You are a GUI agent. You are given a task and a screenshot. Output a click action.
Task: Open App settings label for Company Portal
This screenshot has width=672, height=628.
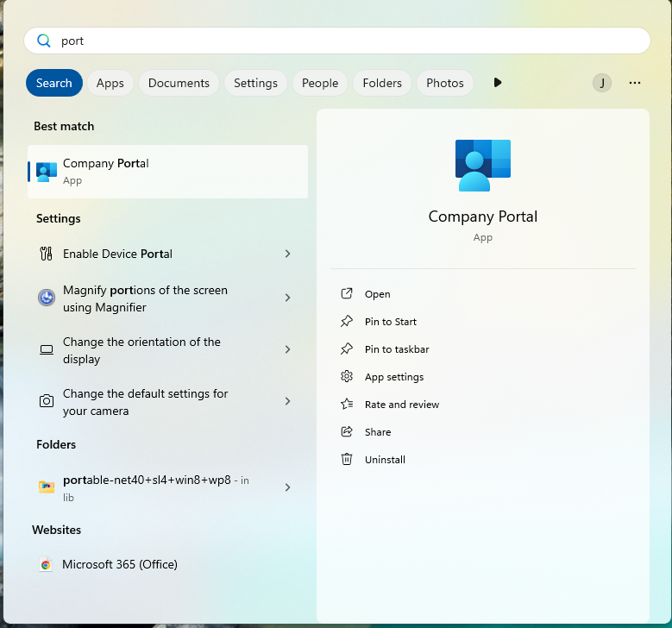pyautogui.click(x=394, y=377)
